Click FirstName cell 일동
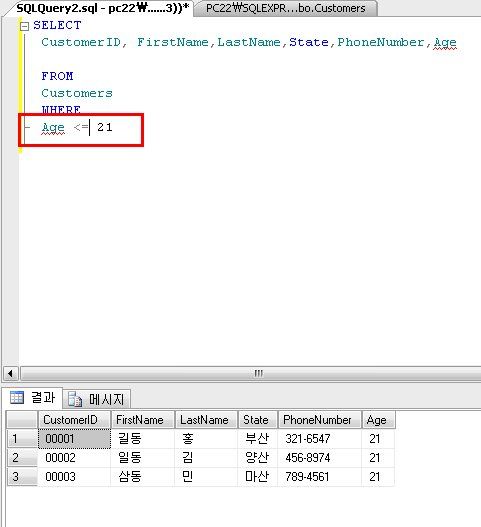 click(143, 458)
